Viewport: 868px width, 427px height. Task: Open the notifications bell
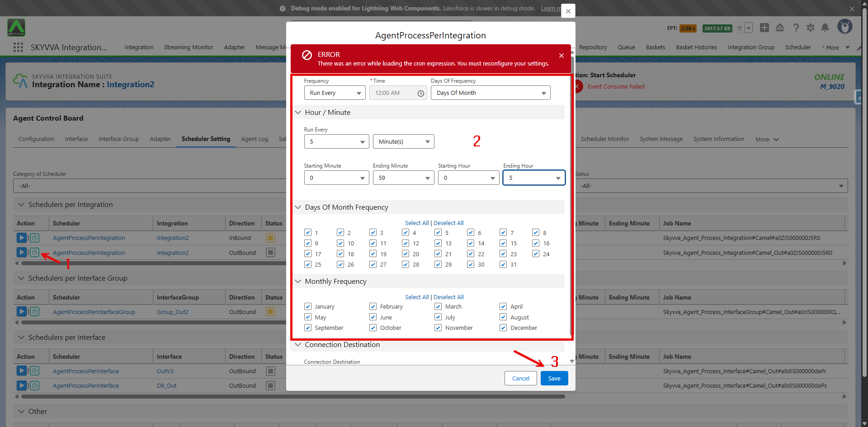825,28
